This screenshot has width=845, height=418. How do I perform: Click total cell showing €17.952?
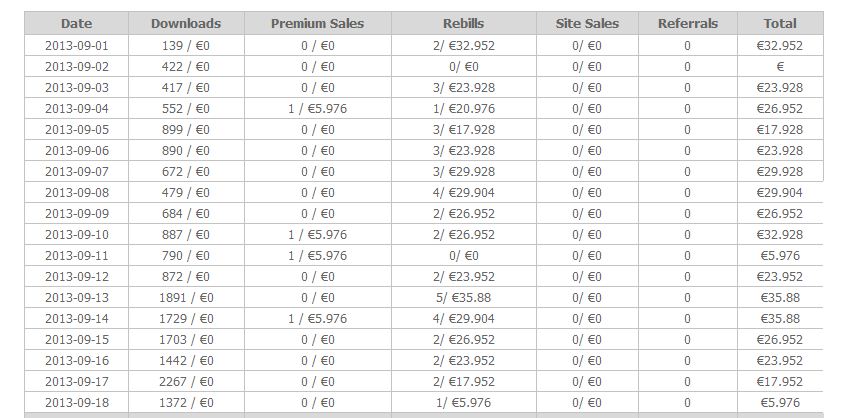point(780,382)
